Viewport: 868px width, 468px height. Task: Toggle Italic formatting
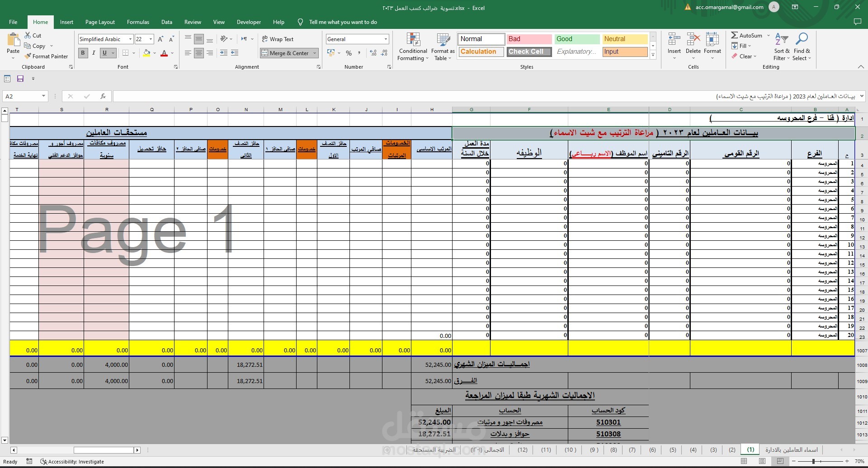pos(94,53)
